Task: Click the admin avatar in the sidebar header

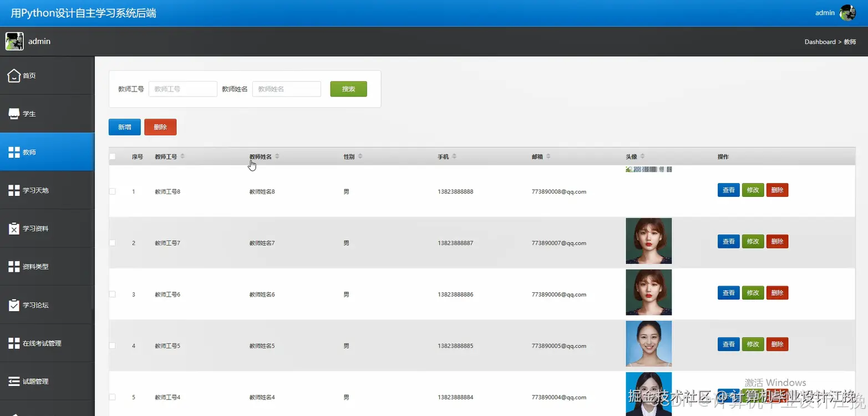Action: [14, 41]
